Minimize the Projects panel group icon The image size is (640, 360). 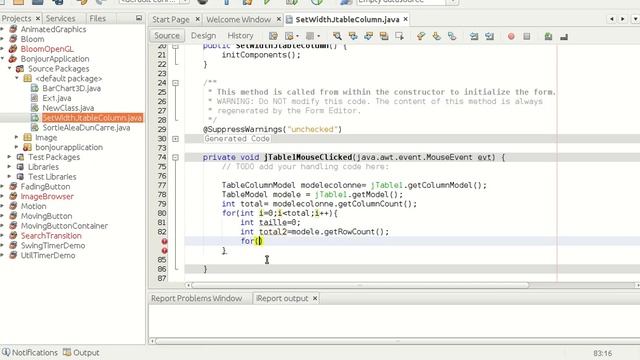(139, 18)
